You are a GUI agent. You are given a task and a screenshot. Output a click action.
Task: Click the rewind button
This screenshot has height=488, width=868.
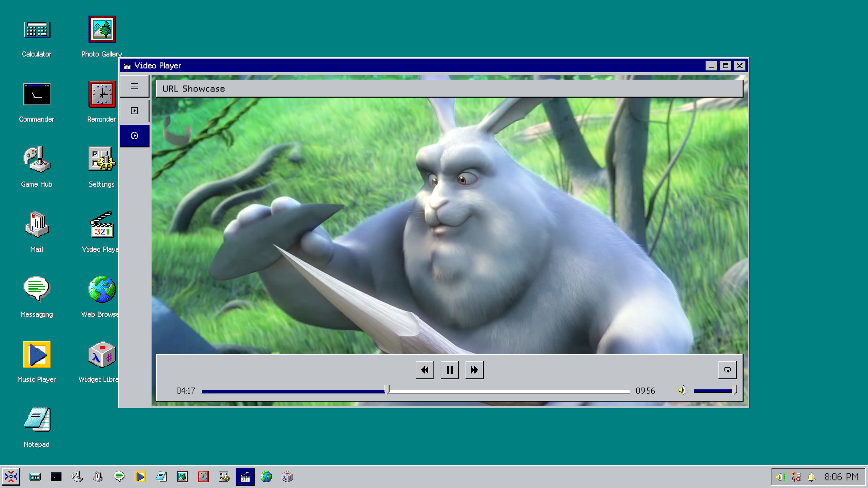tap(425, 370)
